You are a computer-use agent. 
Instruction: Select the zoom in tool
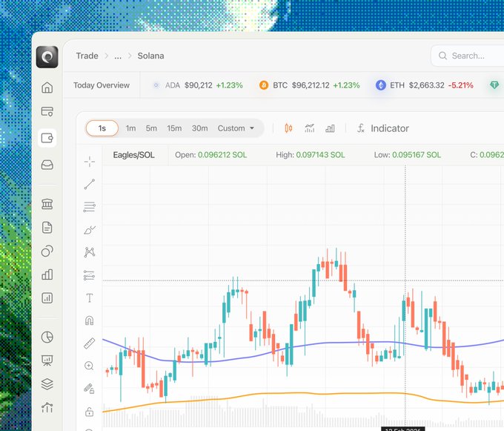click(x=89, y=366)
